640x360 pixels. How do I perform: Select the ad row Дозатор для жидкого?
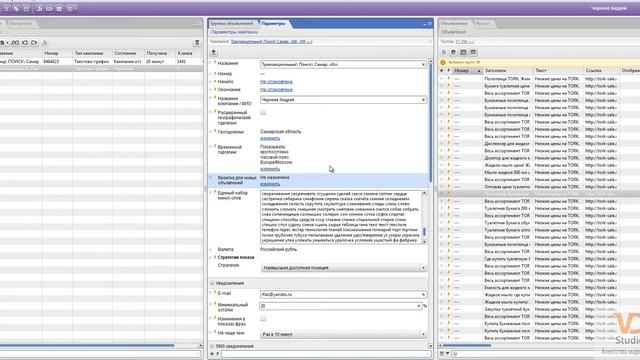point(539,158)
